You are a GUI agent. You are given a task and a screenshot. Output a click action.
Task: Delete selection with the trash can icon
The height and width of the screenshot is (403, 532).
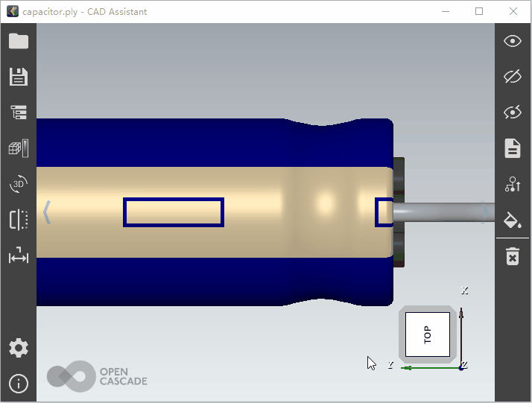(x=513, y=257)
